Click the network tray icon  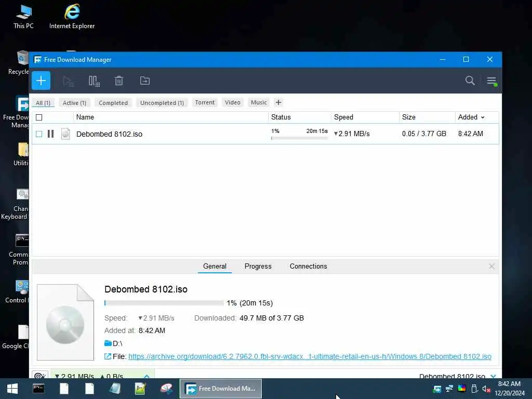coord(449,389)
